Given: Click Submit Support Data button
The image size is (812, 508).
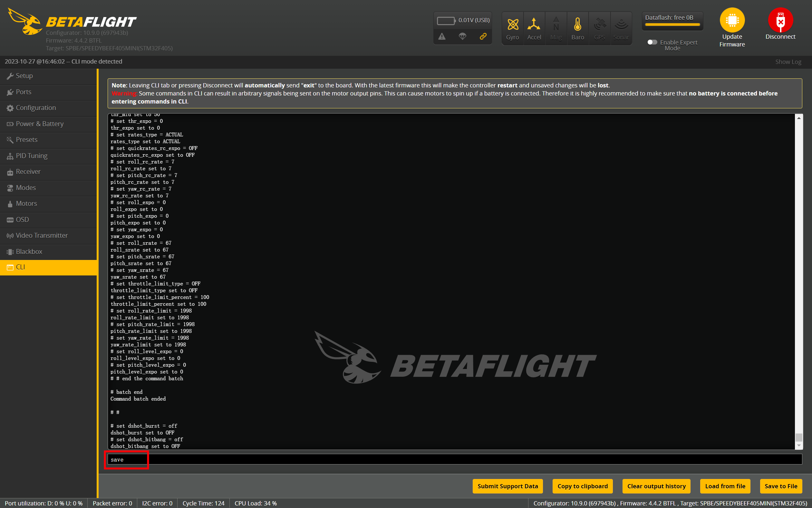Looking at the screenshot, I should tap(508, 486).
